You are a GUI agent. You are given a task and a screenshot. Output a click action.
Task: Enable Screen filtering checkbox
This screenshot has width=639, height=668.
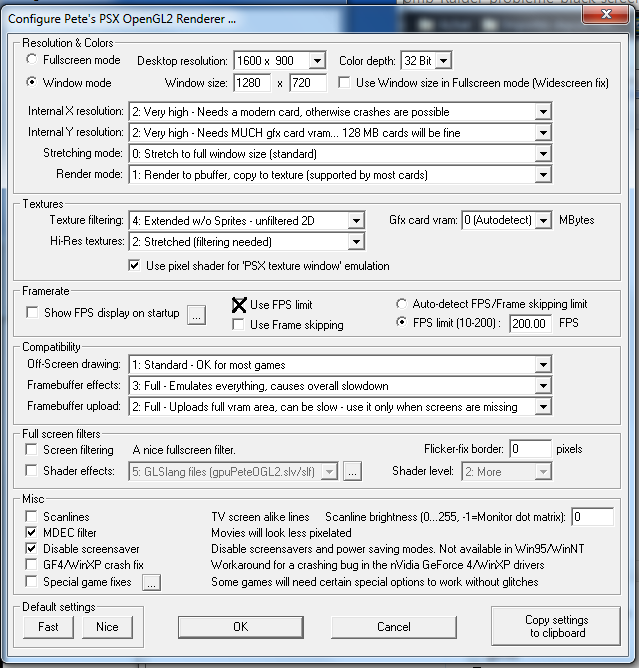coord(31,449)
